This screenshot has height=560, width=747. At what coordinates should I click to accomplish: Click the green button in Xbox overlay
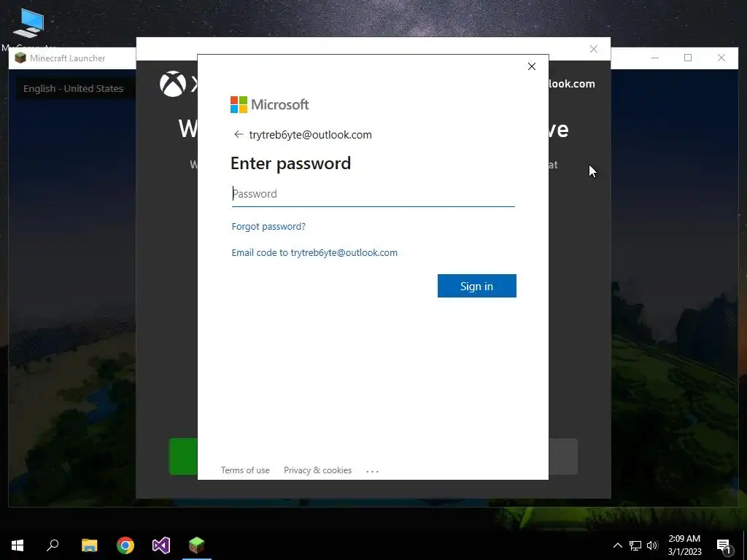pyautogui.click(x=183, y=456)
